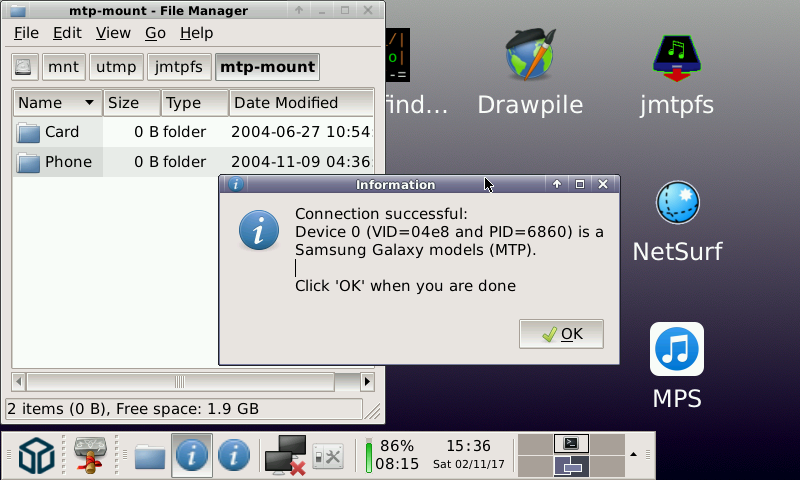
Task: Switch to the terminal workspace in pager
Action: pos(571,444)
